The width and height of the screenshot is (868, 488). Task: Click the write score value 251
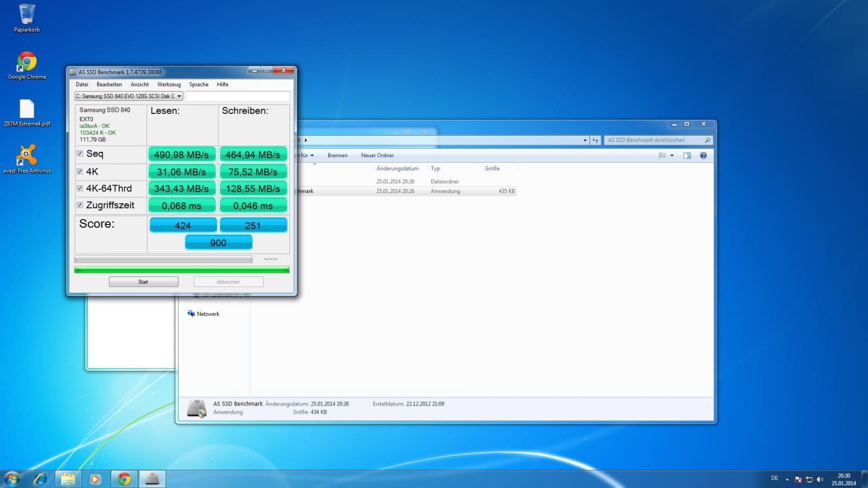pos(253,226)
